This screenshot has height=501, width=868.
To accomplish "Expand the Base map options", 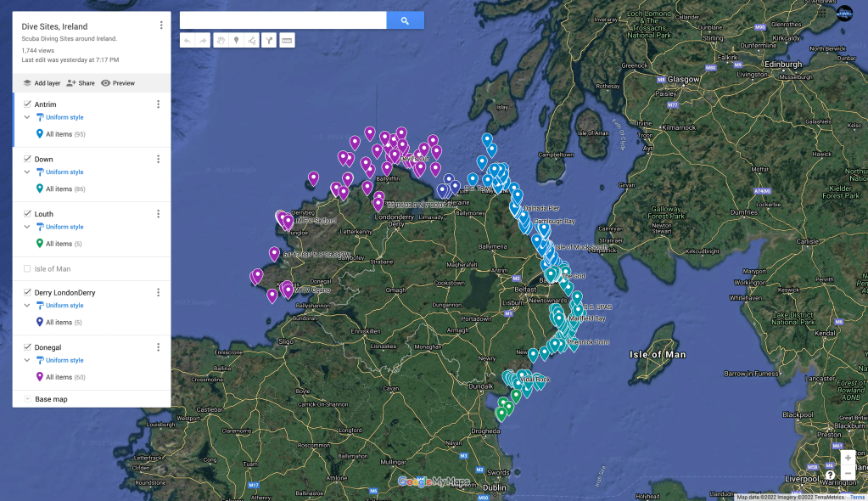I will coord(27,399).
